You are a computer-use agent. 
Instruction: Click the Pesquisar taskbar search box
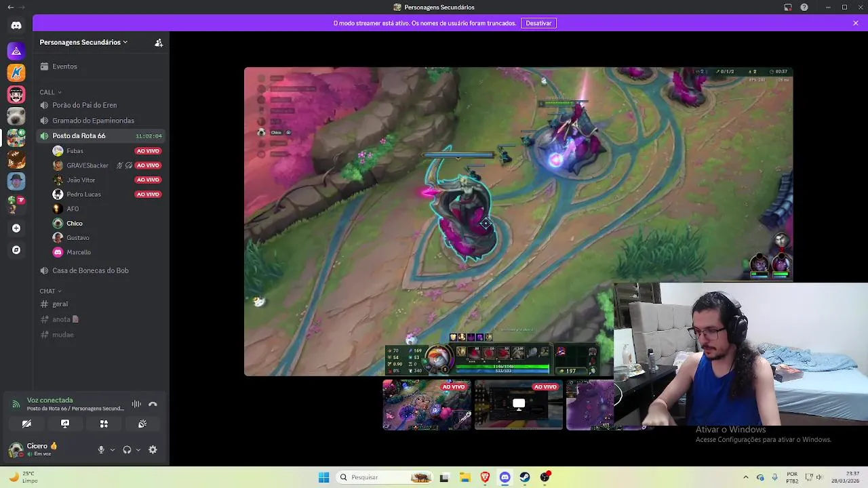(384, 477)
